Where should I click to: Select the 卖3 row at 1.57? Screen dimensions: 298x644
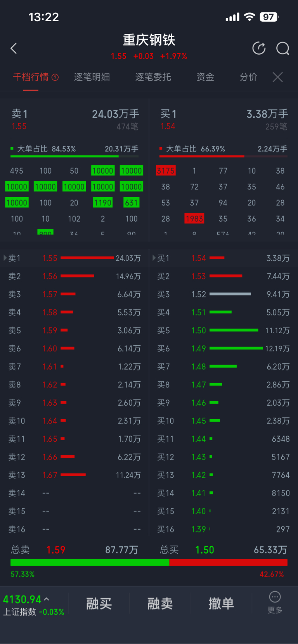tap(74, 294)
